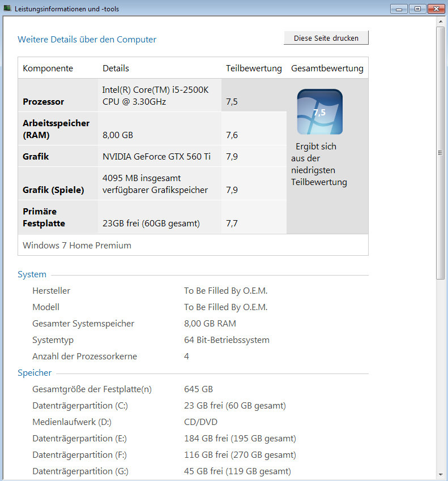
Task: Click the Datenträgerpartition (G:) label
Action: pyautogui.click(x=80, y=471)
